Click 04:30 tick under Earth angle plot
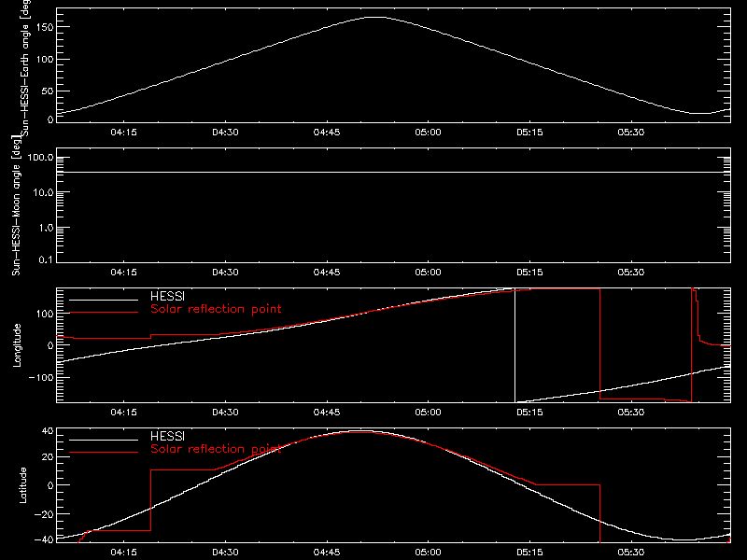This screenshot has width=747, height=560. (x=225, y=132)
